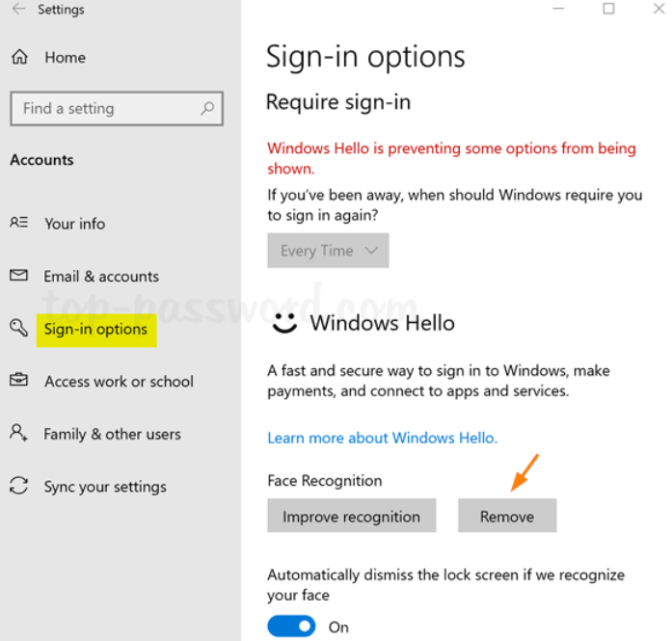Click the Email & accounts envelope icon
This screenshot has height=641, width=672.
(19, 276)
